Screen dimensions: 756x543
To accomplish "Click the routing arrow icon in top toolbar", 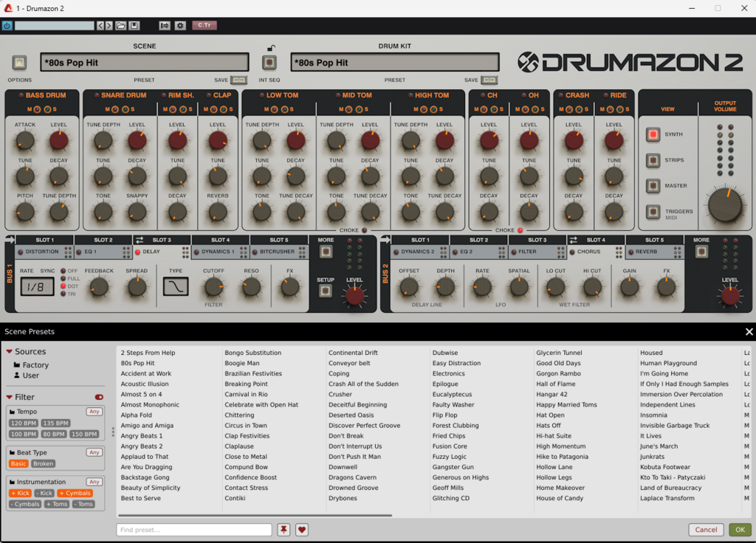I will pos(165,26).
